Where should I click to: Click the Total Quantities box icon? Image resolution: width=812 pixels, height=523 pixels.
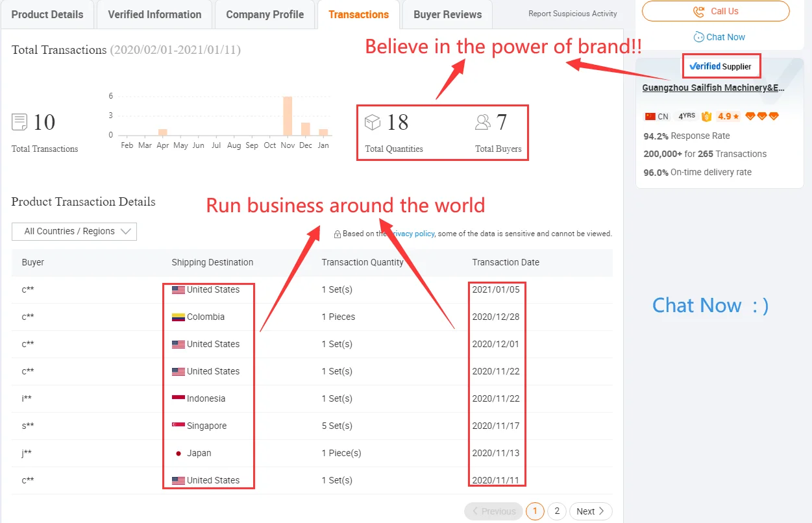(x=372, y=122)
